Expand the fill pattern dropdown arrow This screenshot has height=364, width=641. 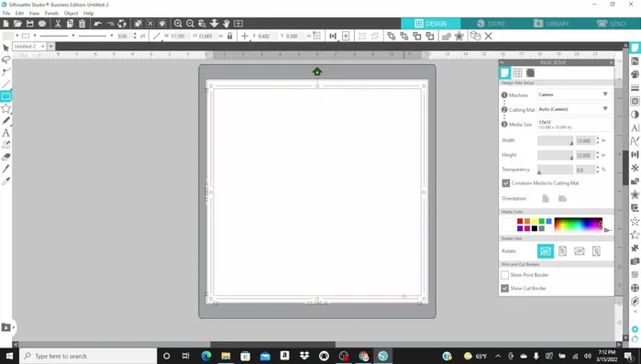(x=17, y=36)
